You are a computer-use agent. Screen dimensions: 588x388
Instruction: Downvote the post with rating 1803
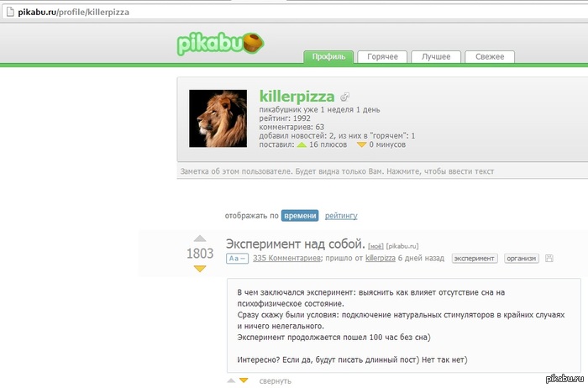click(200, 269)
